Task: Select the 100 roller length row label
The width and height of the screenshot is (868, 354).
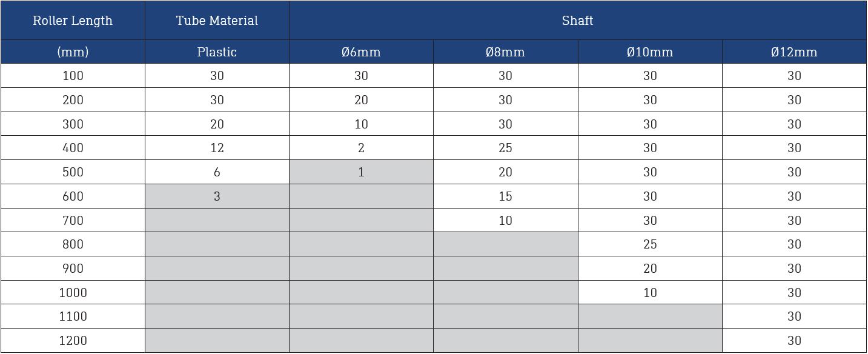Action: click(73, 76)
